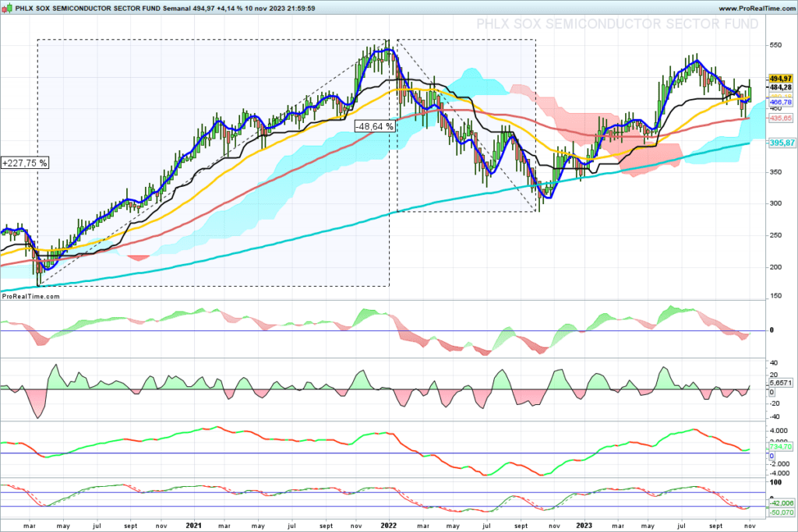Open the www.ProRealTime.com link
The width and height of the screenshot is (798, 532).
click(756, 8)
